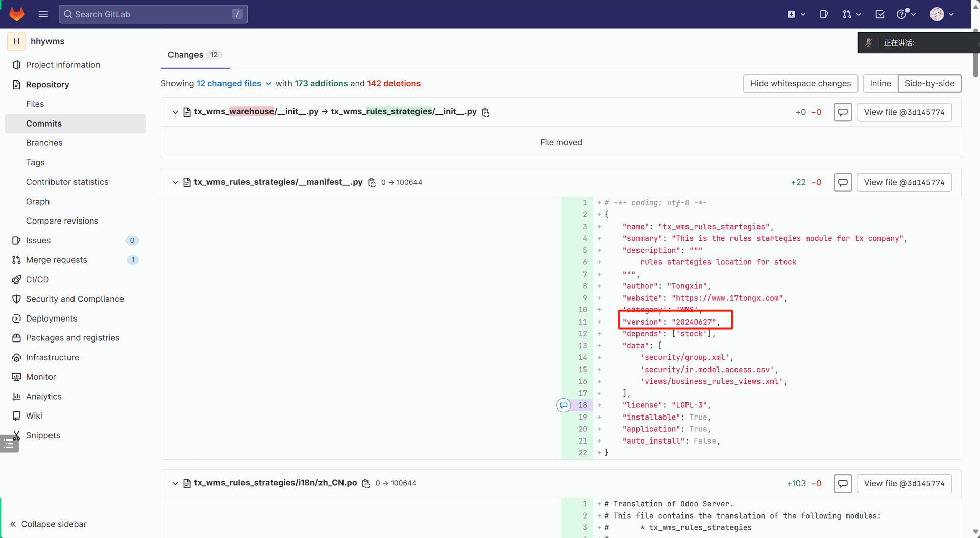Open the 12 changed files dropdown
The height and width of the screenshot is (538, 980).
234,83
